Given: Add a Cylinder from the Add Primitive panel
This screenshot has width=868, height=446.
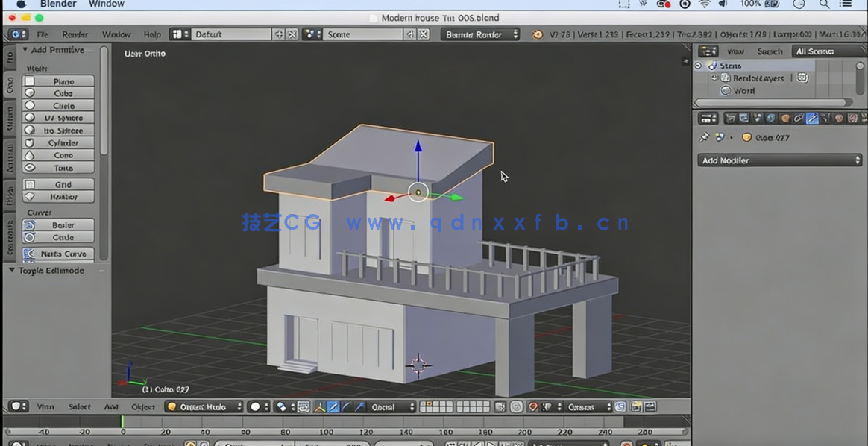Looking at the screenshot, I should 60,142.
